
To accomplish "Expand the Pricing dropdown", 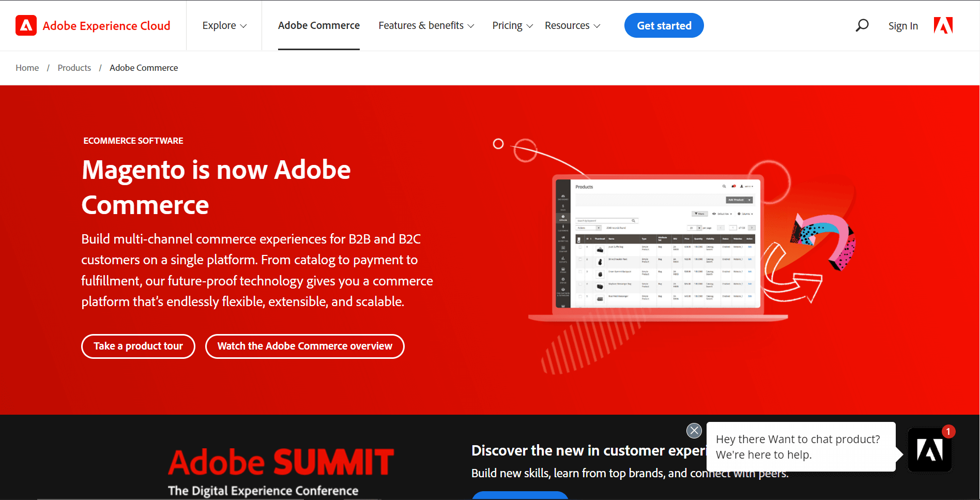I will pyautogui.click(x=512, y=25).
